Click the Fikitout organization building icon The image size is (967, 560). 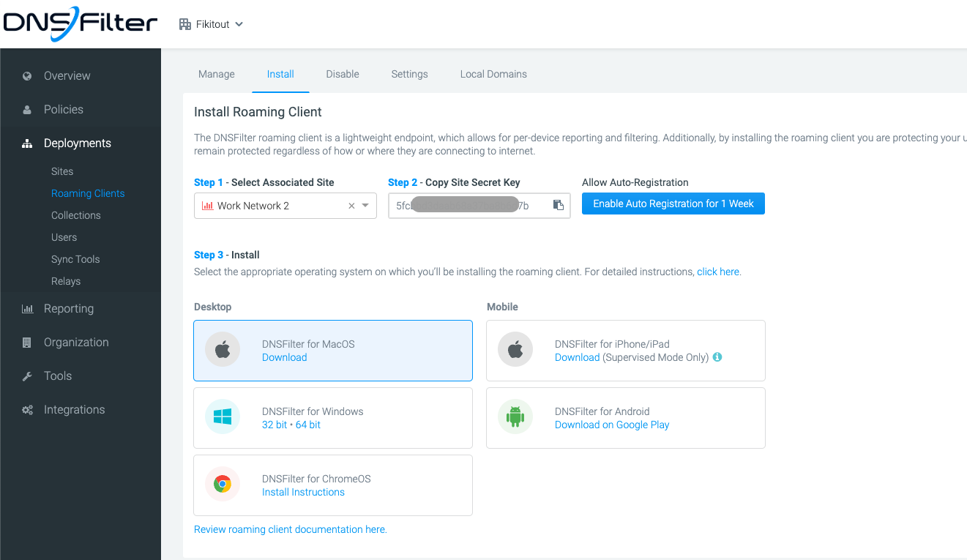point(185,24)
